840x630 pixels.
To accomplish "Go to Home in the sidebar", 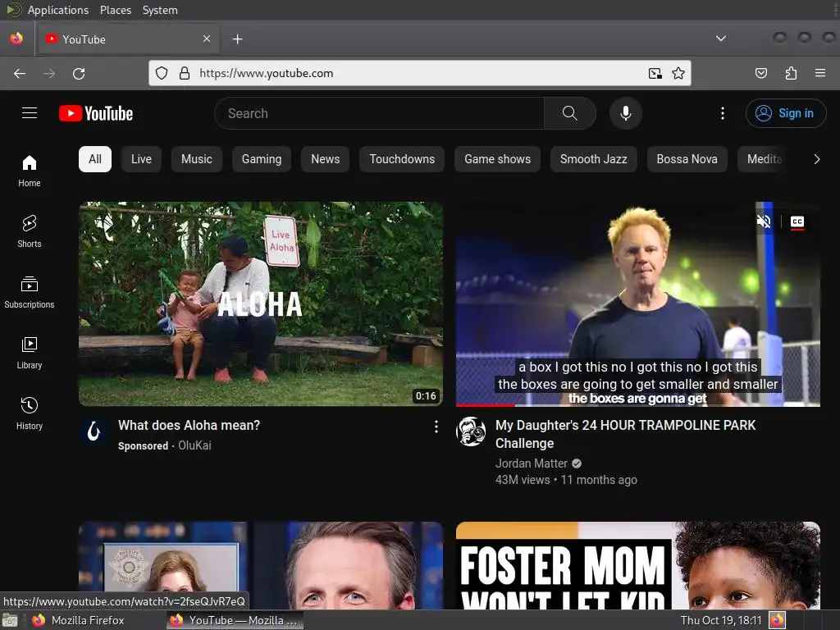I will pyautogui.click(x=30, y=171).
